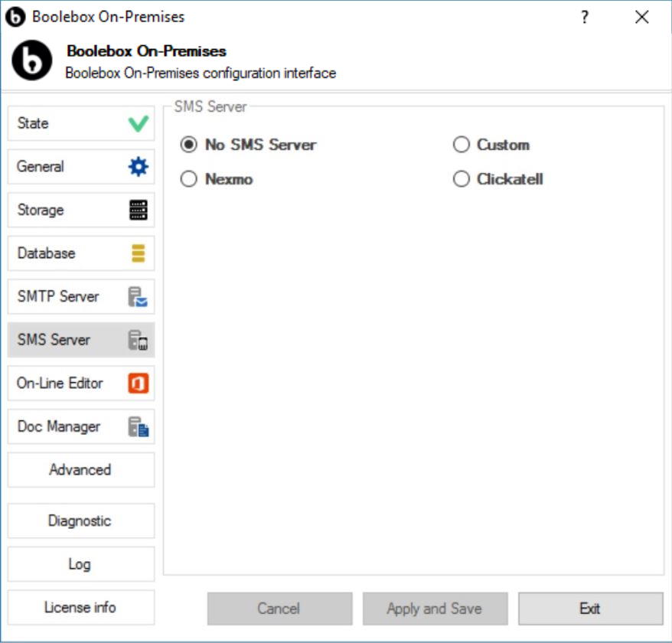Open the State tab with green checkmark
Viewport: 672px width, 643px height.
click(x=81, y=123)
